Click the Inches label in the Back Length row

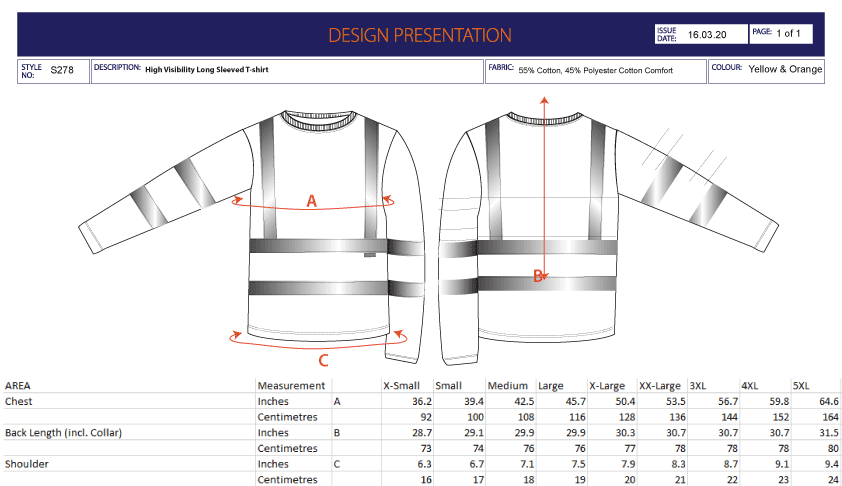tap(273, 432)
